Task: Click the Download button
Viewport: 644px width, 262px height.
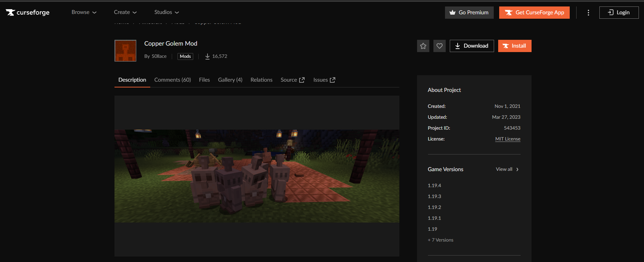Action: click(472, 46)
